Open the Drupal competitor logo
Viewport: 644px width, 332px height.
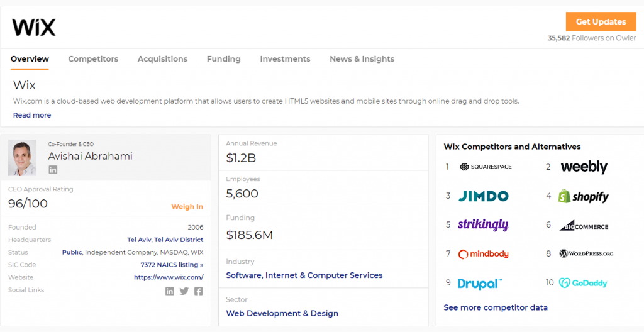(480, 284)
